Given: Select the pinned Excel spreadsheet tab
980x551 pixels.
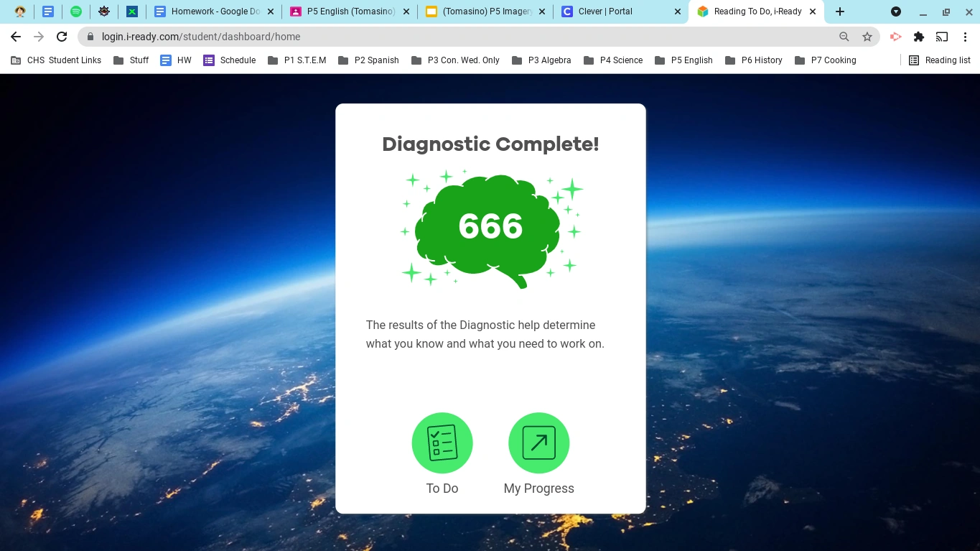Looking at the screenshot, I should point(132,11).
